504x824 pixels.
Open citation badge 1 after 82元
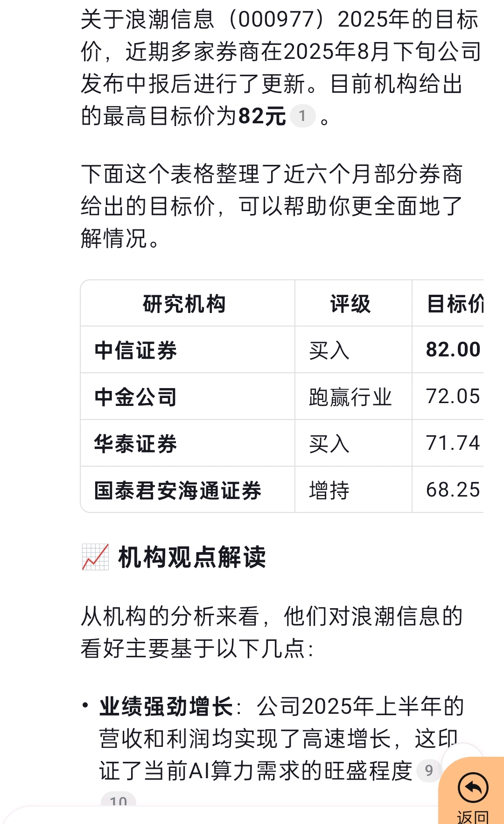point(302,116)
